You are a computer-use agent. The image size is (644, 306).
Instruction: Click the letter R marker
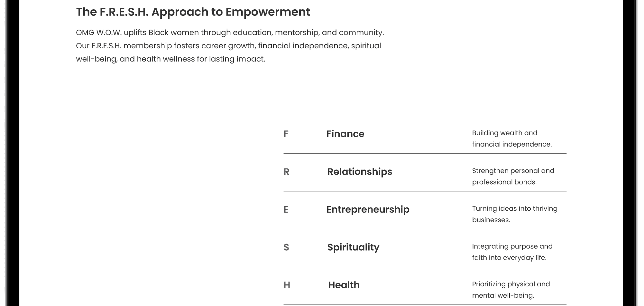pos(286,172)
